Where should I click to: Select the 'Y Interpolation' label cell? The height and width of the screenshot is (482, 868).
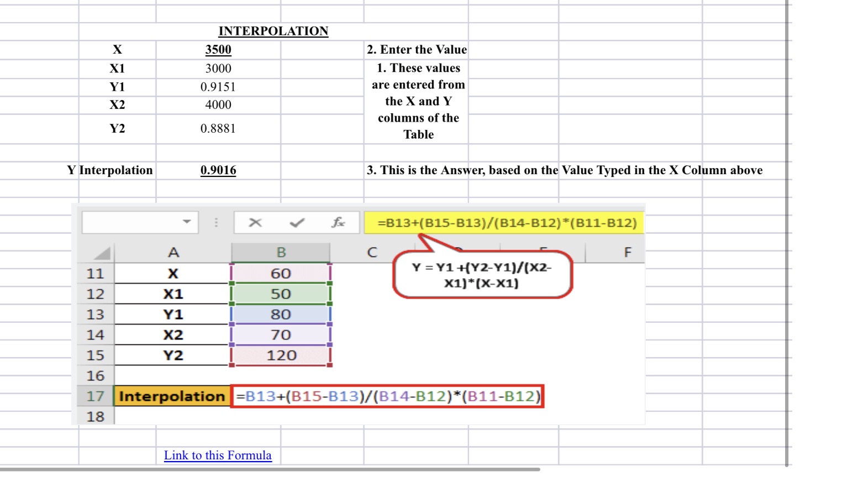pyautogui.click(x=110, y=170)
